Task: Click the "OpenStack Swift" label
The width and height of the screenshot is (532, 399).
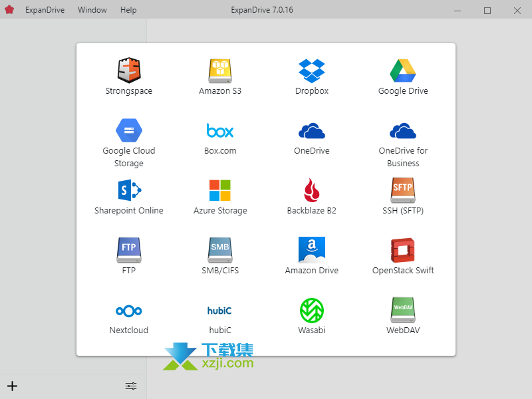Action: [403, 271]
